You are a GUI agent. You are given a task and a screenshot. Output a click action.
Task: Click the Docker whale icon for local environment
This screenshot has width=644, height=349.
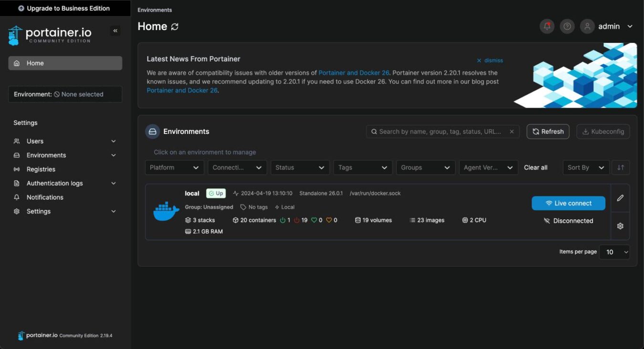click(166, 210)
